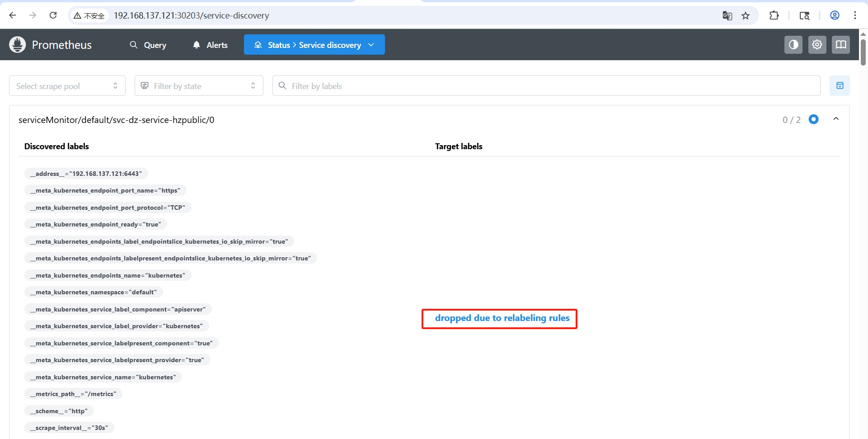Click the 0 / 2 ring progress indicator
The height and width of the screenshot is (439, 868).
point(813,119)
